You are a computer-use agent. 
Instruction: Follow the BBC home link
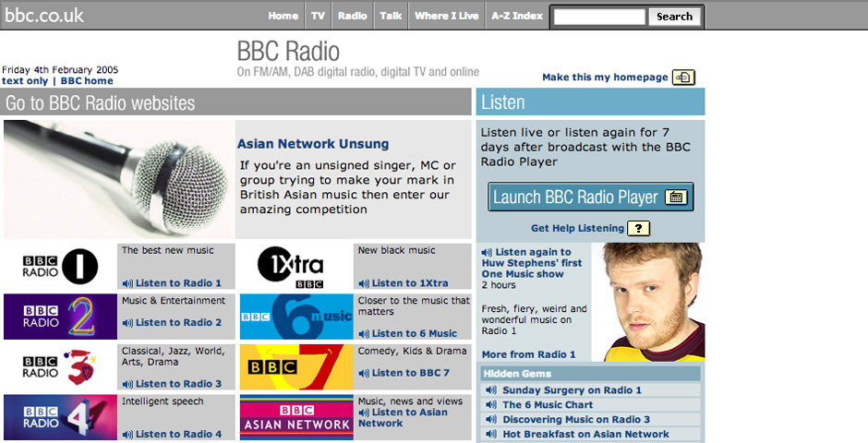click(x=87, y=80)
